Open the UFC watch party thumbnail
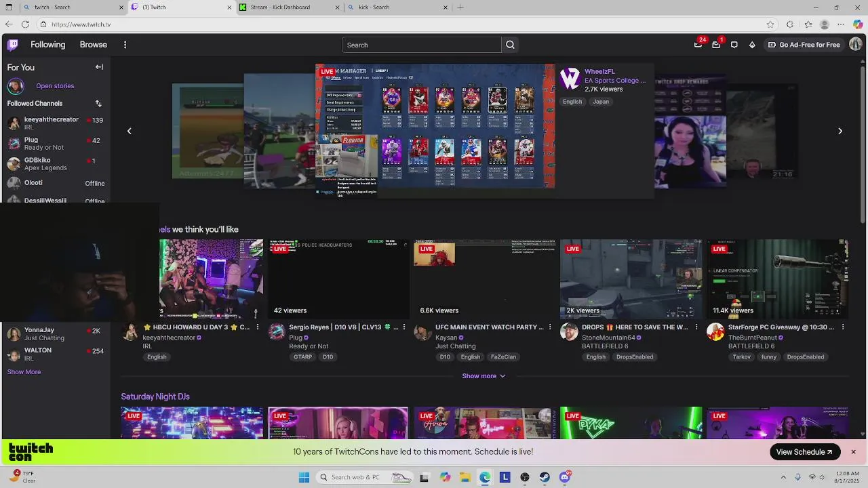The height and width of the screenshot is (488, 868). pyautogui.click(x=485, y=279)
